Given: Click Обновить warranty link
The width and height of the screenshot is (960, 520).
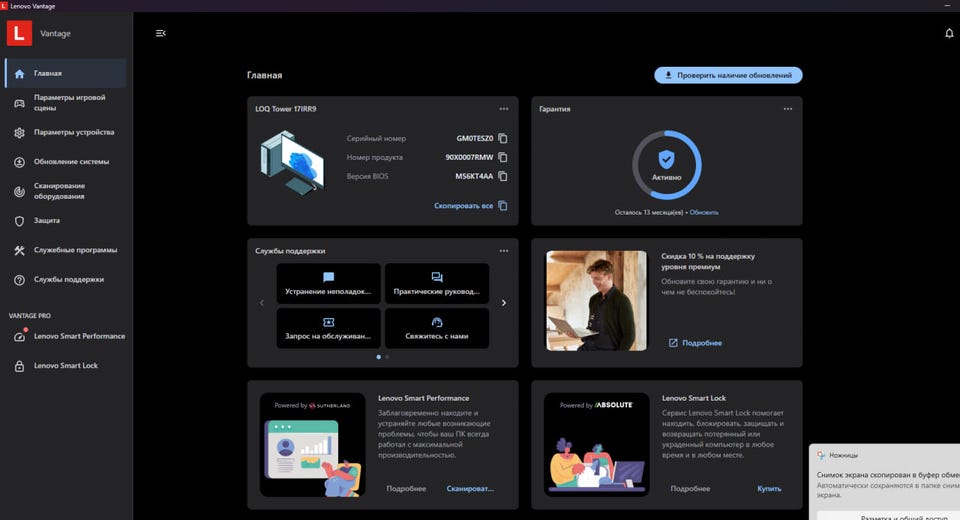Looking at the screenshot, I should [x=704, y=213].
